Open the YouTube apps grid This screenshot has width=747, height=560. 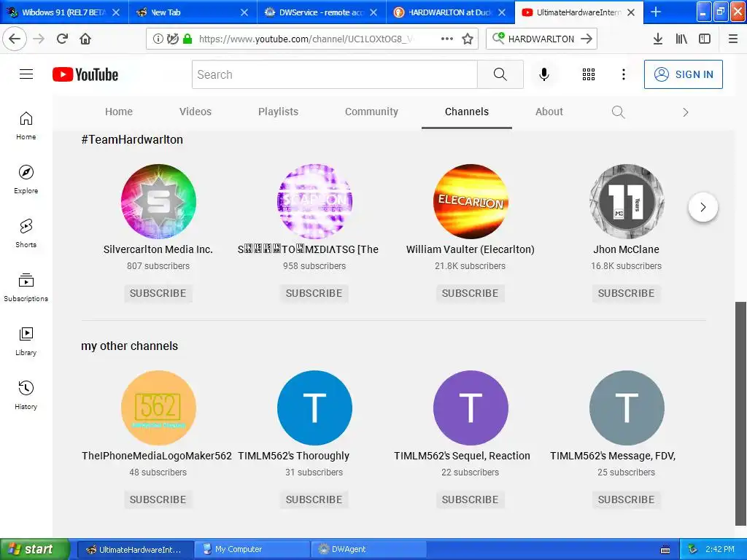(589, 74)
